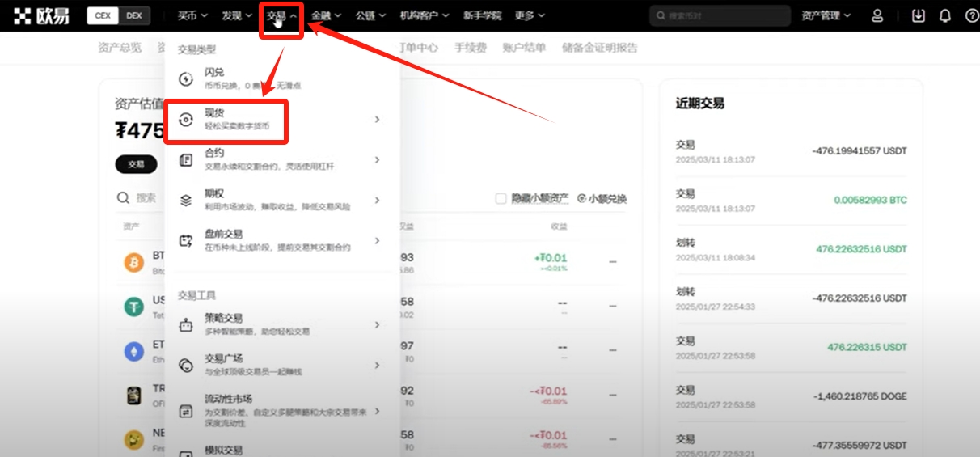Click the -477.35559972 USDT amount
This screenshot has height=457, width=980.
point(860,445)
